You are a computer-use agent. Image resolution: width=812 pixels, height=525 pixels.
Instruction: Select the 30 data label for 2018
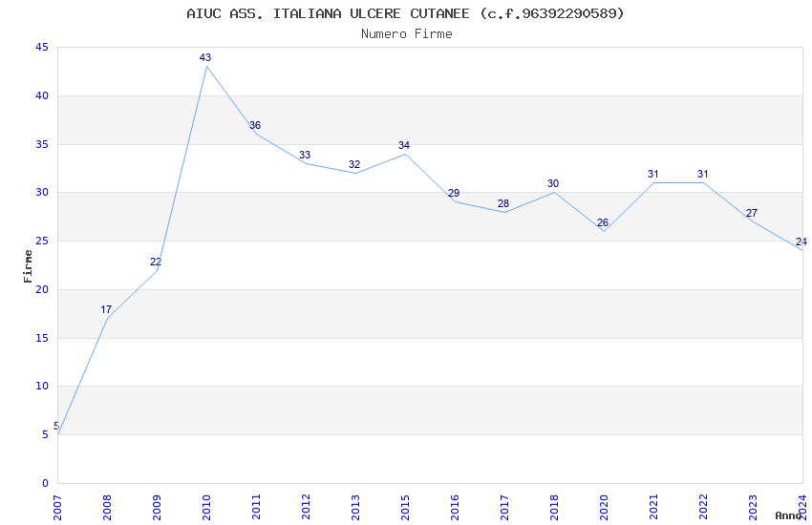(553, 183)
